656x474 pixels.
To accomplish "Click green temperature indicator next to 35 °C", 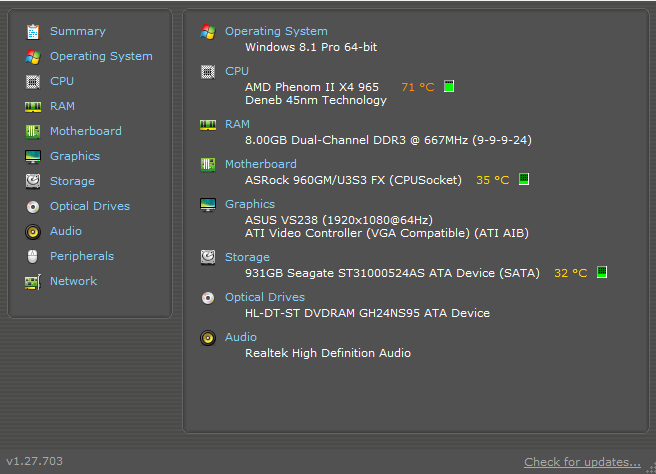I will click(524, 179).
